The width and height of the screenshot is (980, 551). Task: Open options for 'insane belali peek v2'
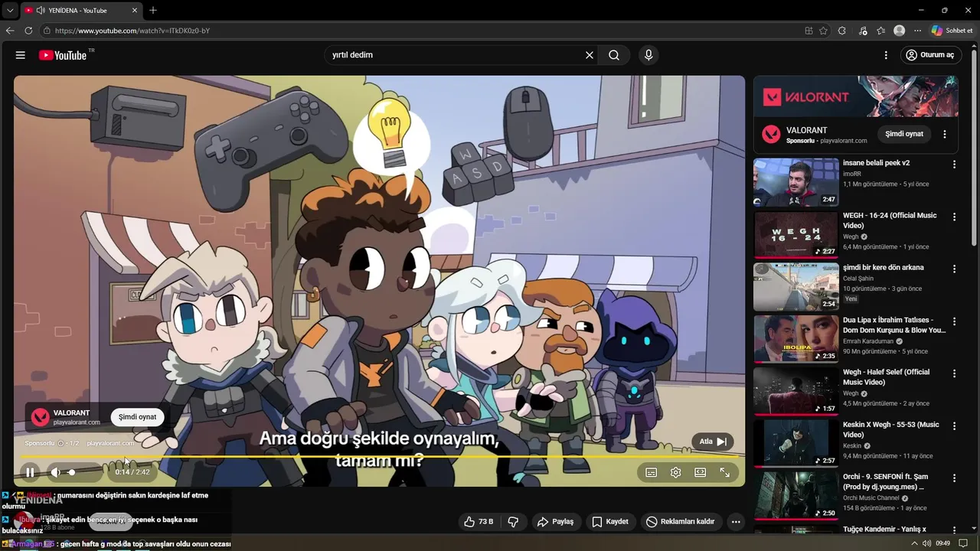click(954, 165)
